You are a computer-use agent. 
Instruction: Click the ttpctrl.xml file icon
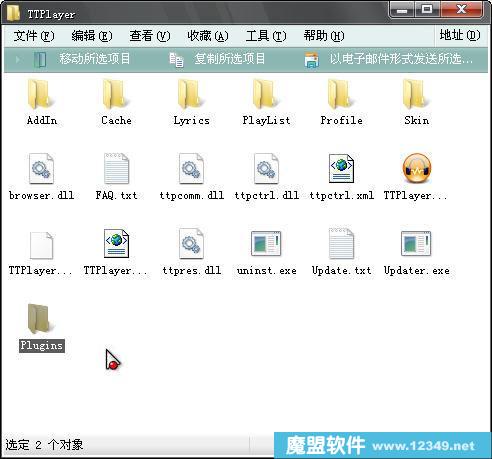(341, 169)
